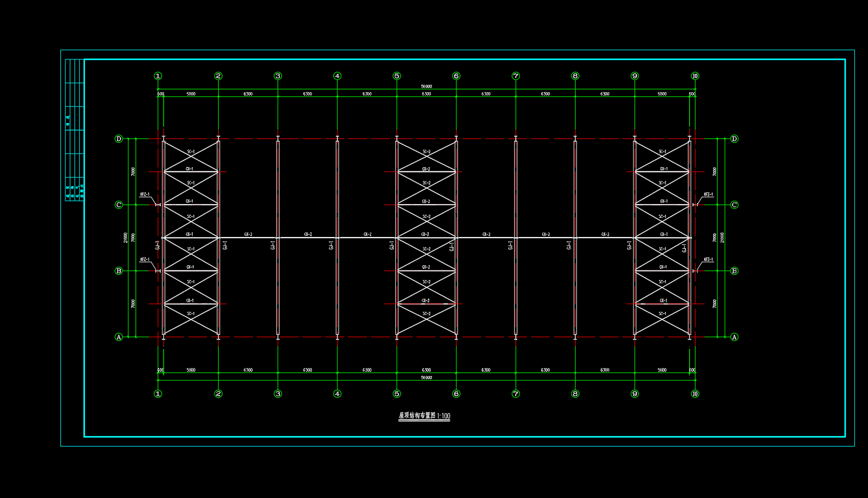This screenshot has width=868, height=498.
Task: Select axis bubble D right of the plan
Action: [x=734, y=139]
